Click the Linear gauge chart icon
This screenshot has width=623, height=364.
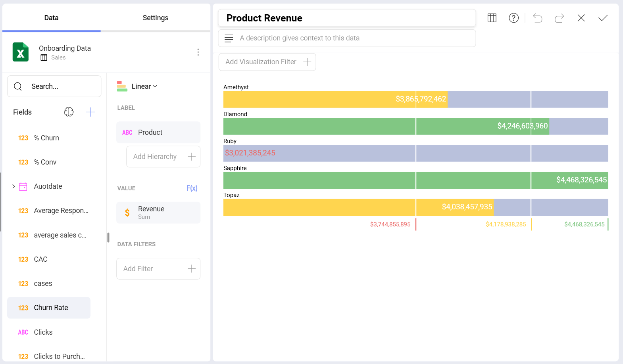click(122, 86)
